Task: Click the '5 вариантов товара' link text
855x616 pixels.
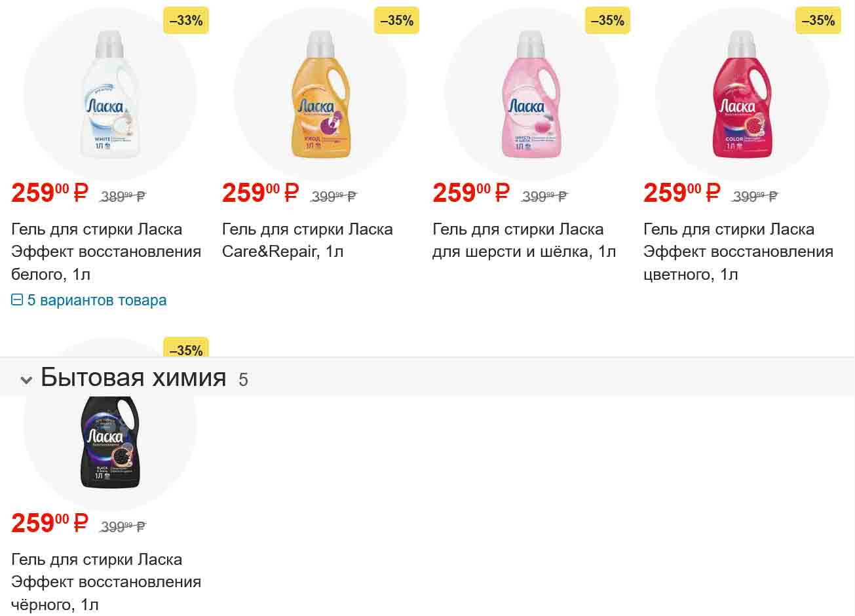Action: pyautogui.click(x=97, y=300)
